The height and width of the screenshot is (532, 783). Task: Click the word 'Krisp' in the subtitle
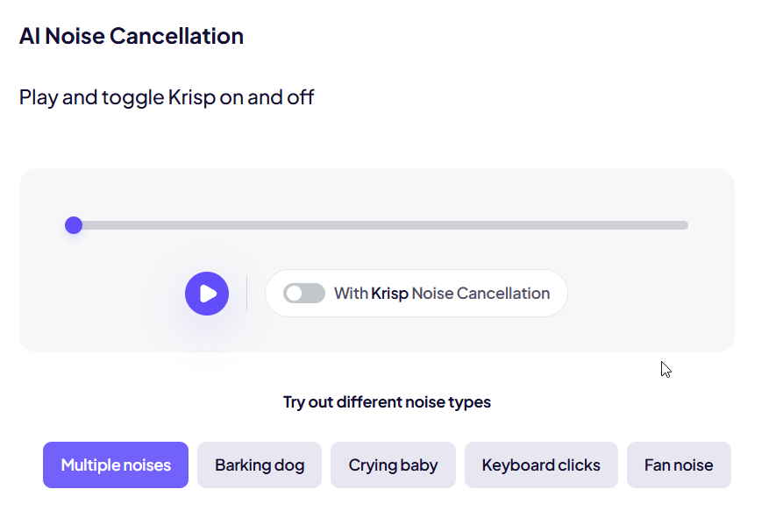(192, 97)
